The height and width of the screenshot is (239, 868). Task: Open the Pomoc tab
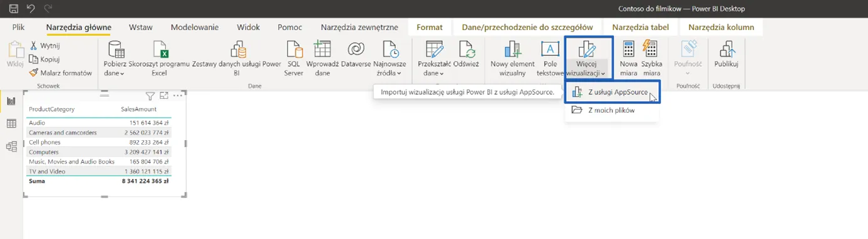pos(290,27)
